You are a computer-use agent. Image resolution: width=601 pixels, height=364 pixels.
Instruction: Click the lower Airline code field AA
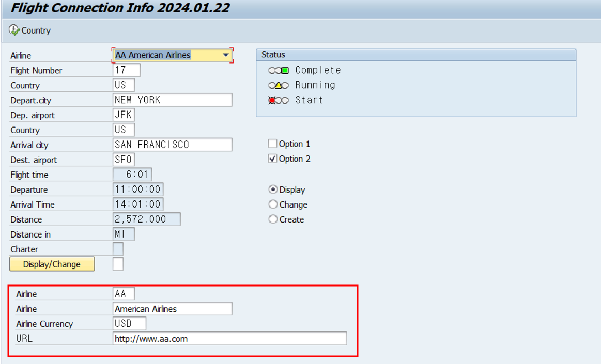tap(124, 294)
